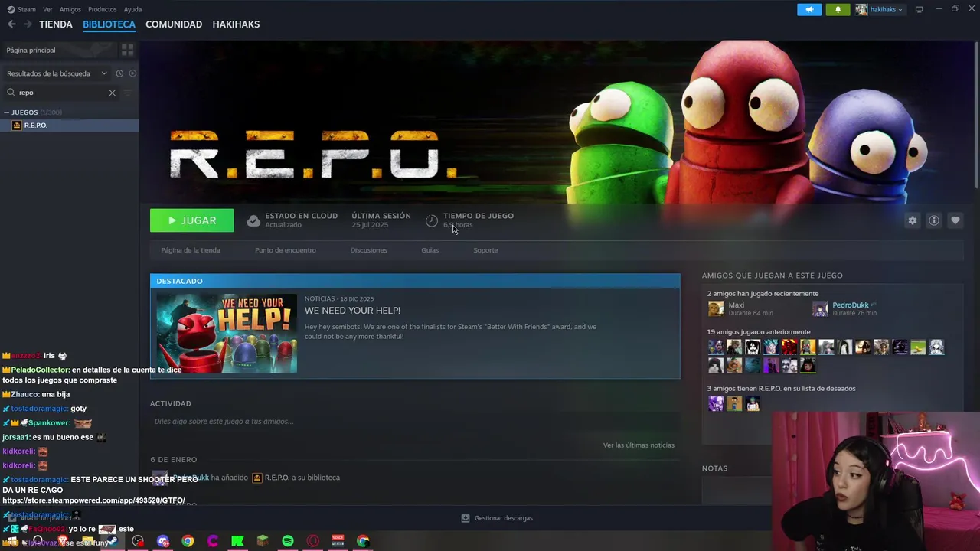The width and height of the screenshot is (980, 551).
Task: Open Voicemeeter from the taskbar
Action: coord(338,541)
